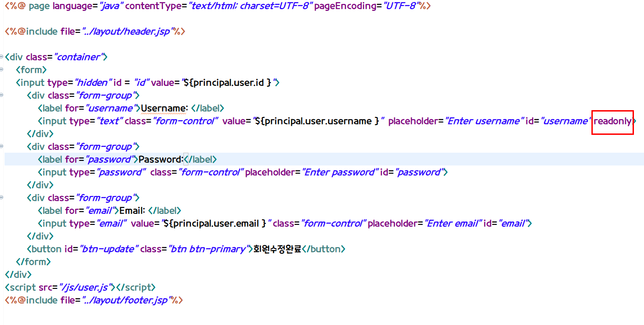Click the 회원수정완료 button text

coord(278,249)
